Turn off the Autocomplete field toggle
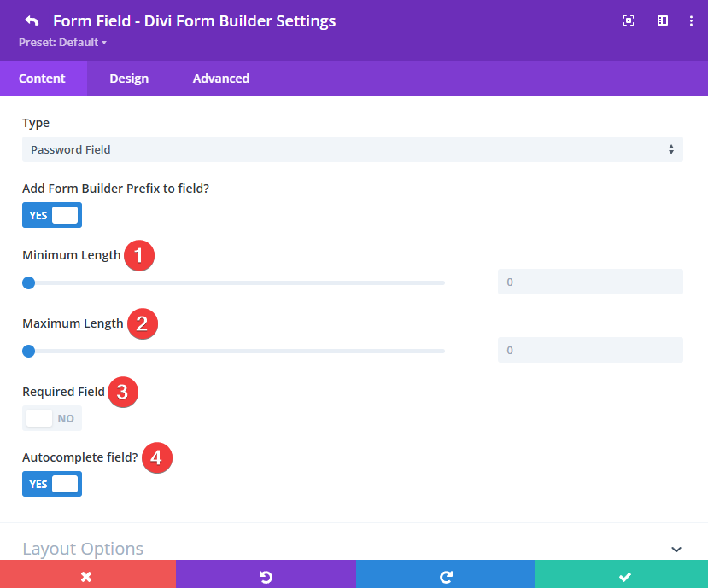The height and width of the screenshot is (588, 708). click(x=52, y=484)
